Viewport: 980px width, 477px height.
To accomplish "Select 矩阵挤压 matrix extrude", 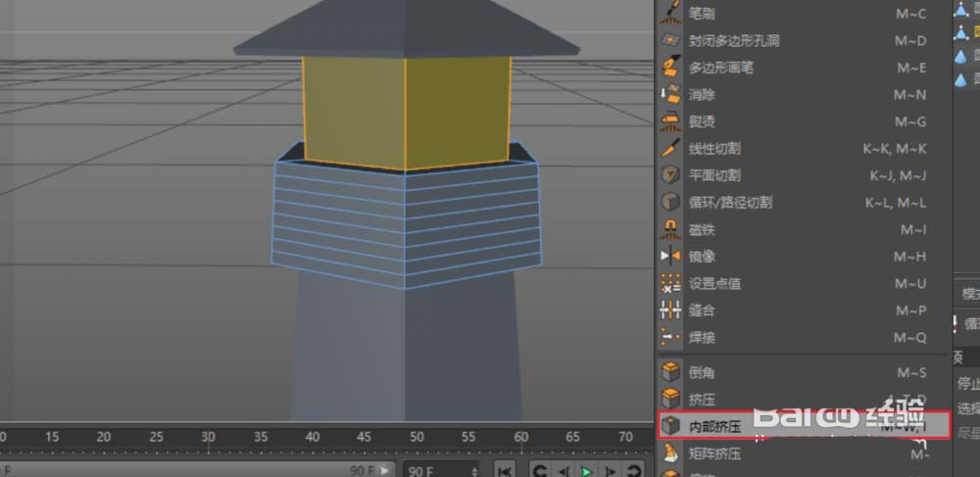I will pos(804,453).
